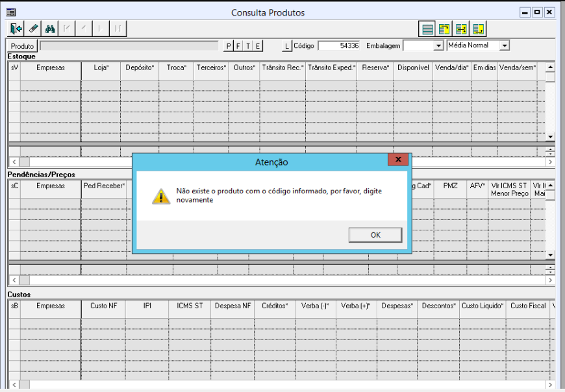Click Vlr ICMS ST Menor Preço header
Screen dimensions: 565x392
click(x=510, y=190)
